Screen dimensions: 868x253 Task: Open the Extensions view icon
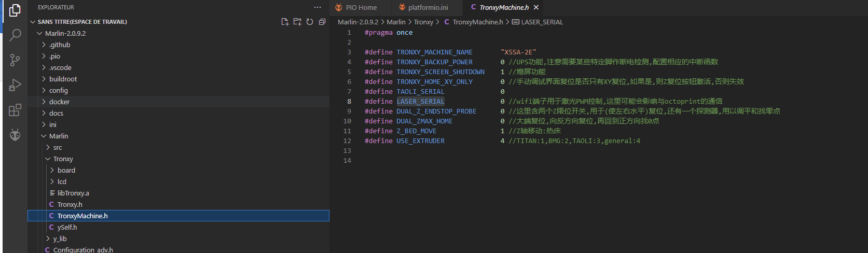pos(15,110)
